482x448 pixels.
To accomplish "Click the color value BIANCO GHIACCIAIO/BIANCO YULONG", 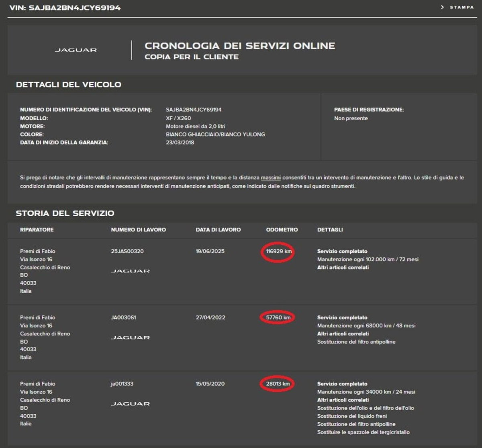I will [x=215, y=135].
